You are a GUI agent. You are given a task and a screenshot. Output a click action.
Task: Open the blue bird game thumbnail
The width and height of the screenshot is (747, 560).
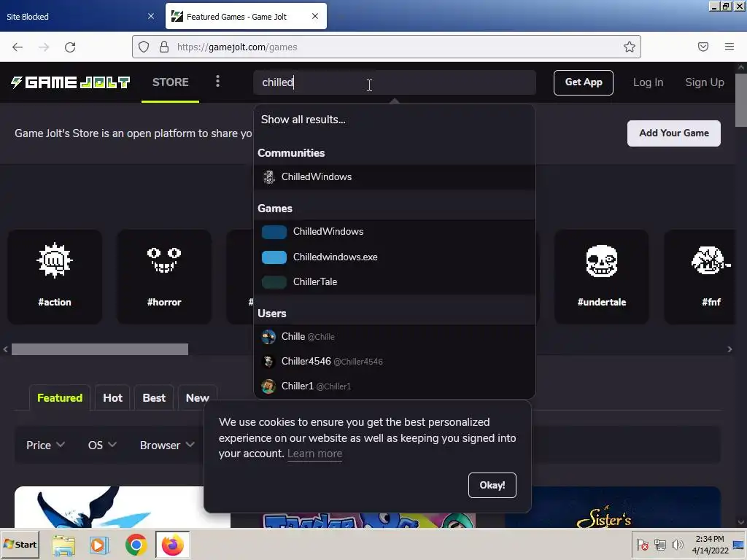click(123, 507)
